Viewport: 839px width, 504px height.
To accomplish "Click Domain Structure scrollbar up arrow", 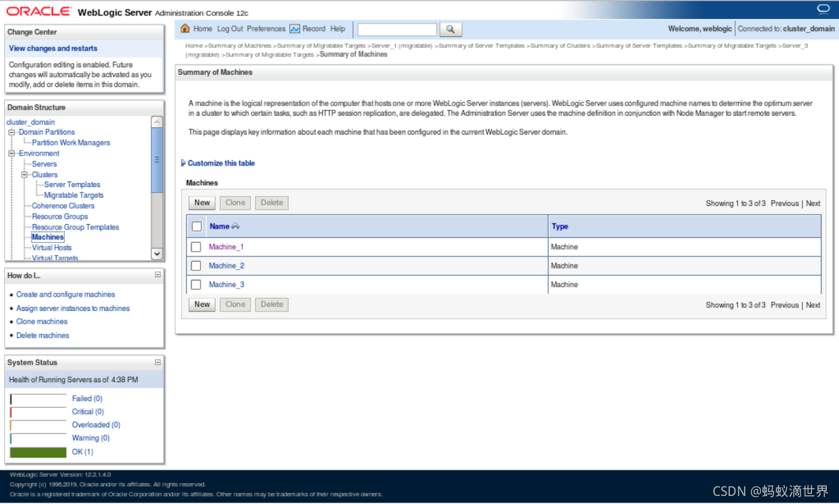I will click(157, 122).
